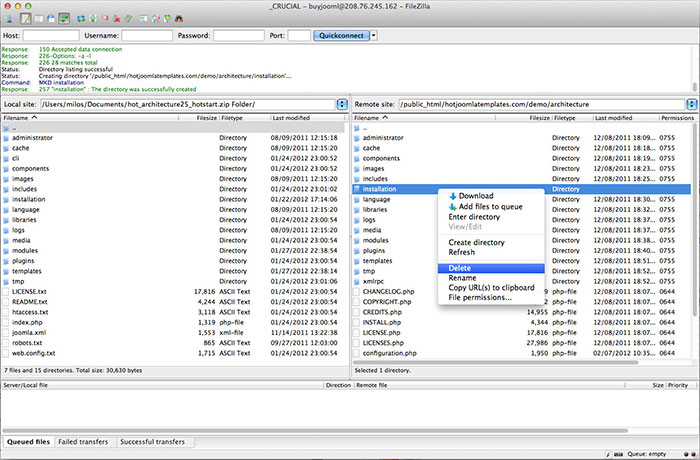Image resolution: width=700 pixels, height=460 pixels.
Task: Sort remote list by Permissions column
Action: pyautogui.click(x=677, y=118)
